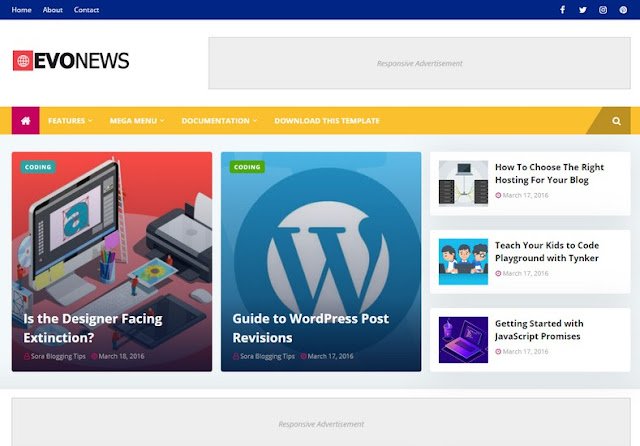Click Download This Template menu item
Screen dimensions: 640x446
coord(327,121)
